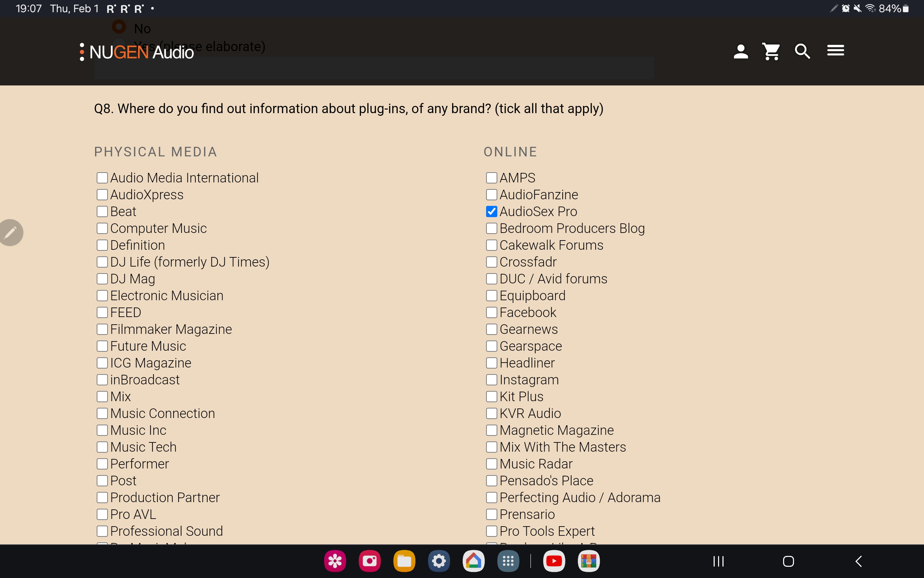Tick the ICG Magazine checkbox
This screenshot has width=924, height=578.
point(102,363)
